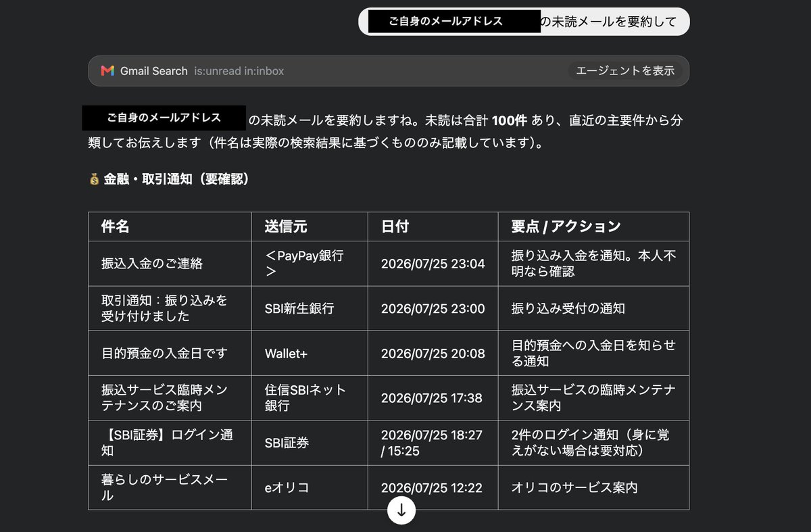The image size is (811, 532).
Task: Click the date 2026/07/25 18:27 / 15:25
Action: 433,442
